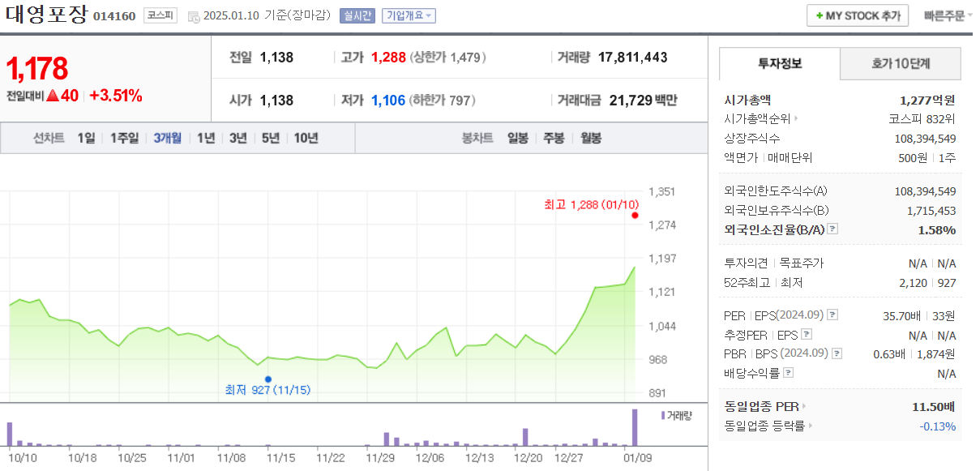Add the stock with MY STOCK 추가 button
This screenshot has height=471, width=980.
(x=858, y=16)
